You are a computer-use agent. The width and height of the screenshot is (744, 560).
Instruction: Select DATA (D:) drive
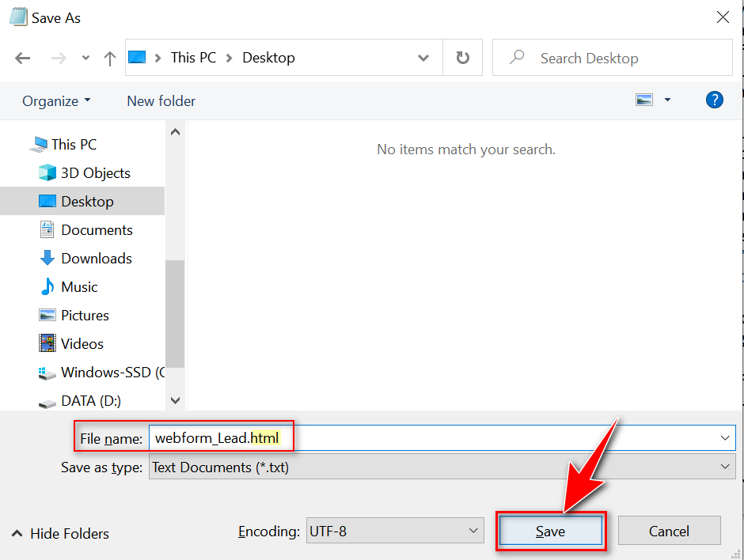90,400
